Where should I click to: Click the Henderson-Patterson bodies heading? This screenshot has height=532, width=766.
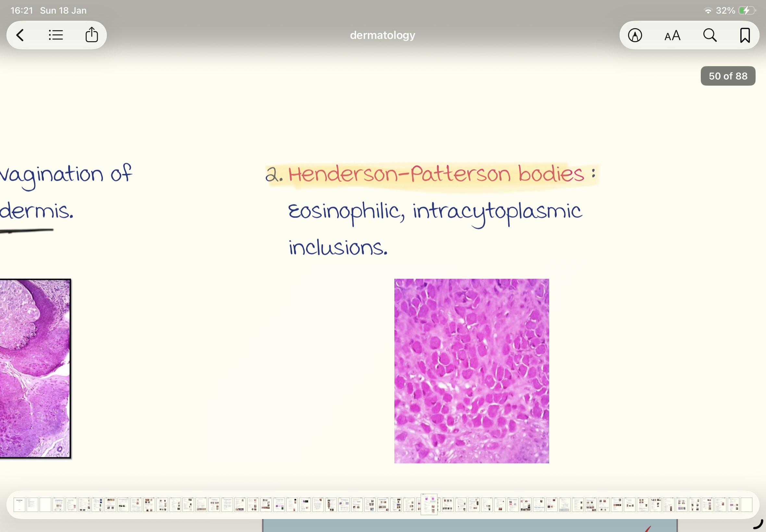point(436,174)
